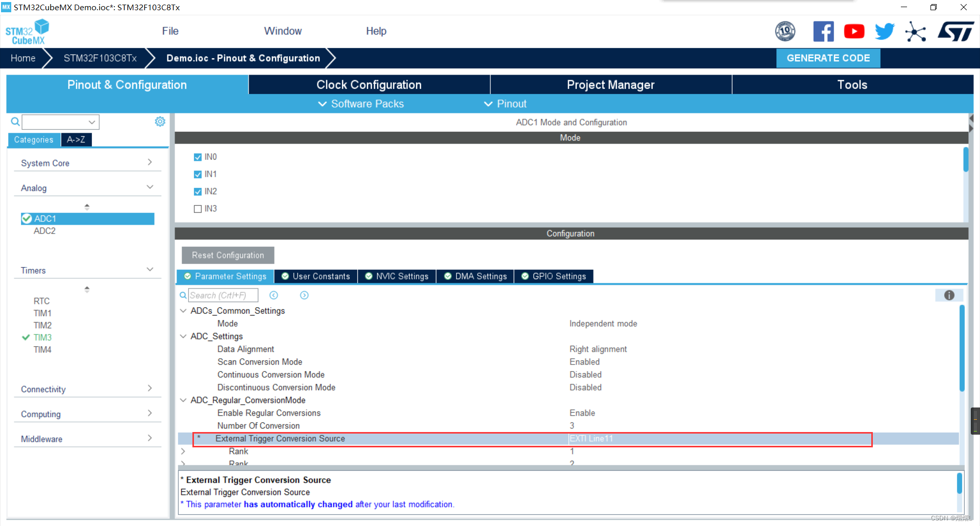Uncheck the IN1 checkbox
This screenshot has height=526, width=980.
click(x=198, y=175)
